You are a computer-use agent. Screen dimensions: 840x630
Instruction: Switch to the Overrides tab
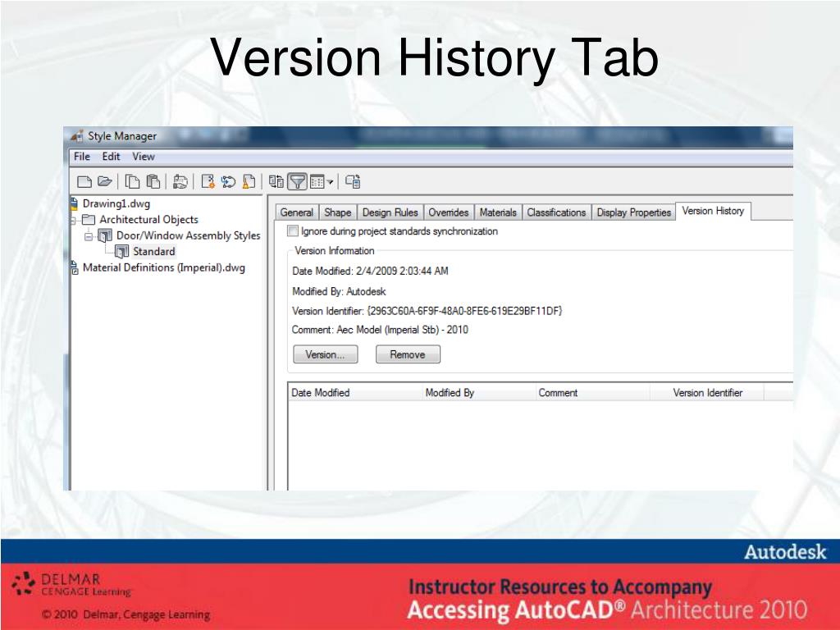coord(449,212)
